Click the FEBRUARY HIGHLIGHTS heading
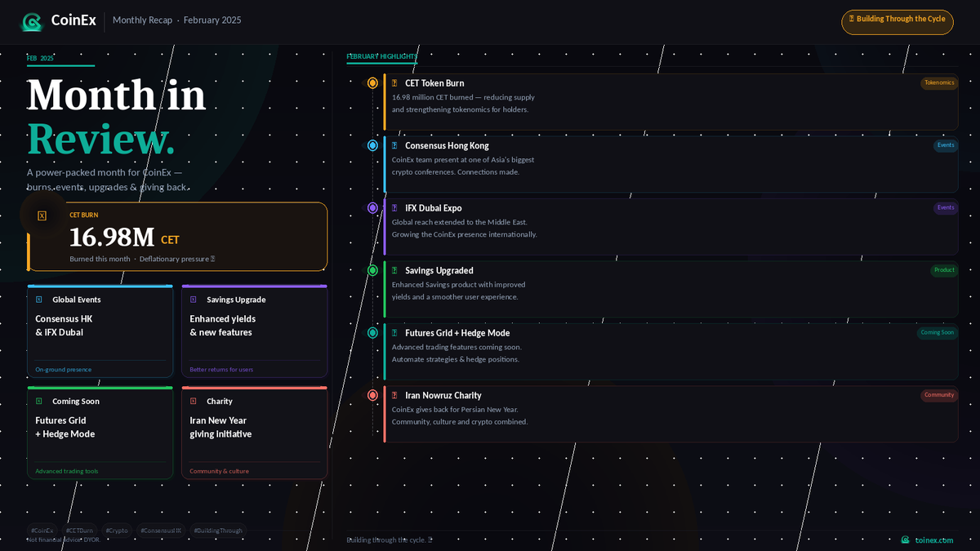The height and width of the screenshot is (551, 980). point(382,56)
